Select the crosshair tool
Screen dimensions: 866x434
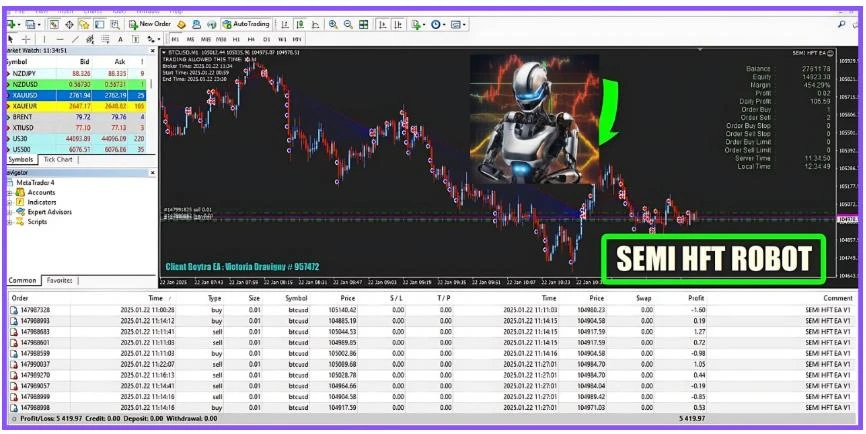coord(26,39)
